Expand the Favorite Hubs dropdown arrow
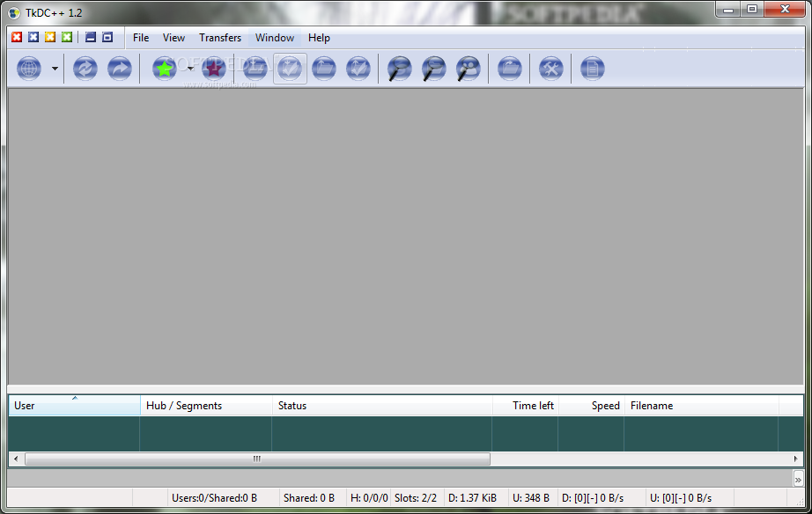 click(x=190, y=69)
